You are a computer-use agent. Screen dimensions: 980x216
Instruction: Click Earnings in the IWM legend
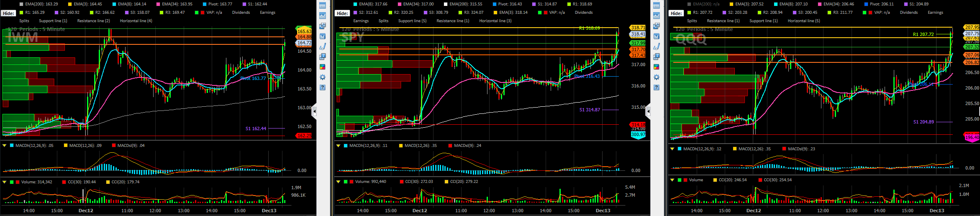coord(267,13)
